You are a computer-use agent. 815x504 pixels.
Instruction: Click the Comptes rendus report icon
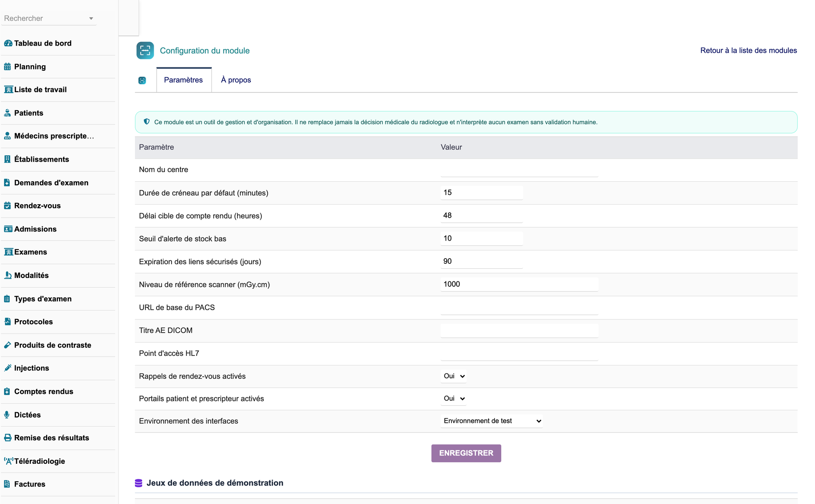coord(7,391)
